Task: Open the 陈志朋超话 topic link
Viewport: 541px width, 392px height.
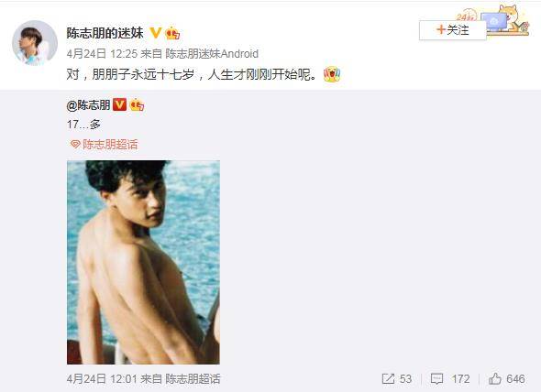Action: tap(110, 145)
